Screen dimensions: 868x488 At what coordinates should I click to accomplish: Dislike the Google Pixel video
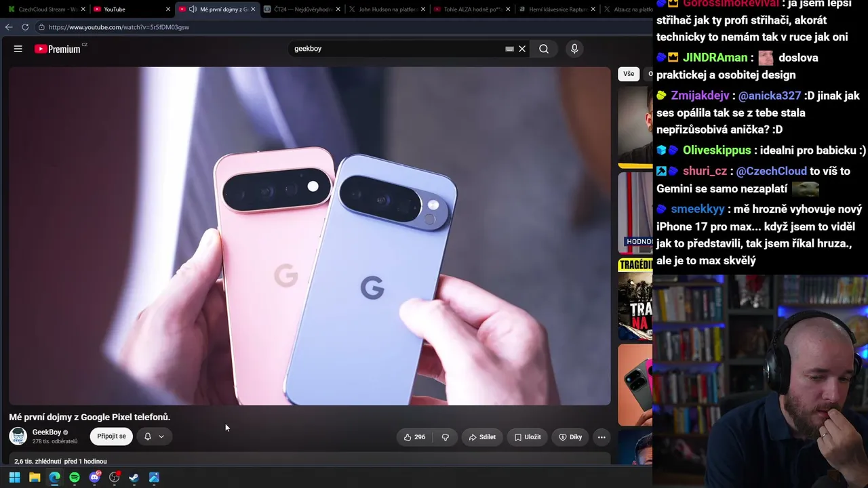pyautogui.click(x=446, y=437)
